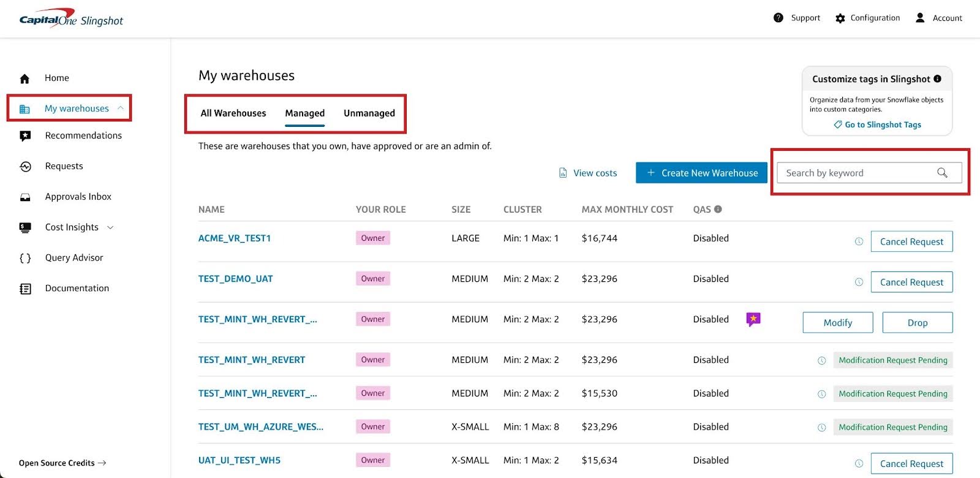980x478 pixels.
Task: Click the magnifier search icon
Action: coord(942,173)
